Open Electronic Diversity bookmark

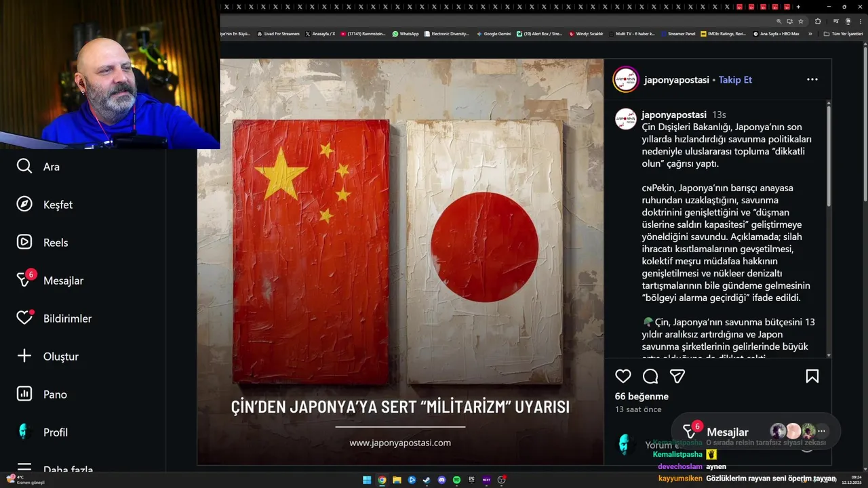446,33
